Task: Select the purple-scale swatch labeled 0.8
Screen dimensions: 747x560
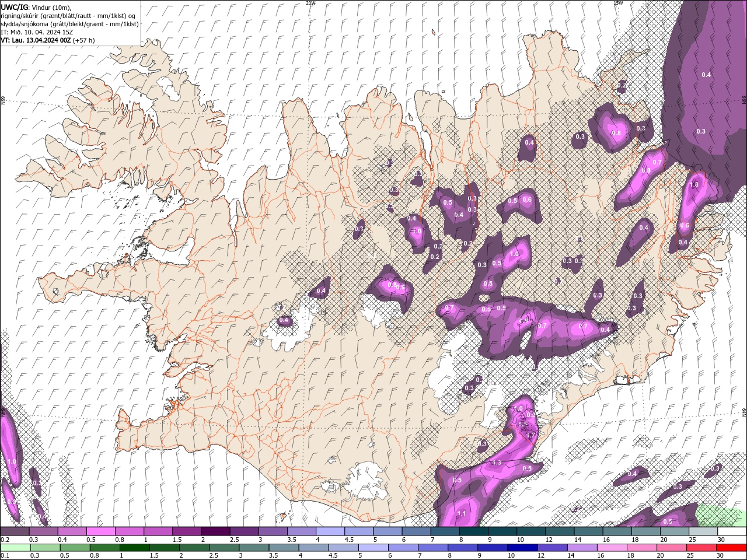Action: point(129,531)
